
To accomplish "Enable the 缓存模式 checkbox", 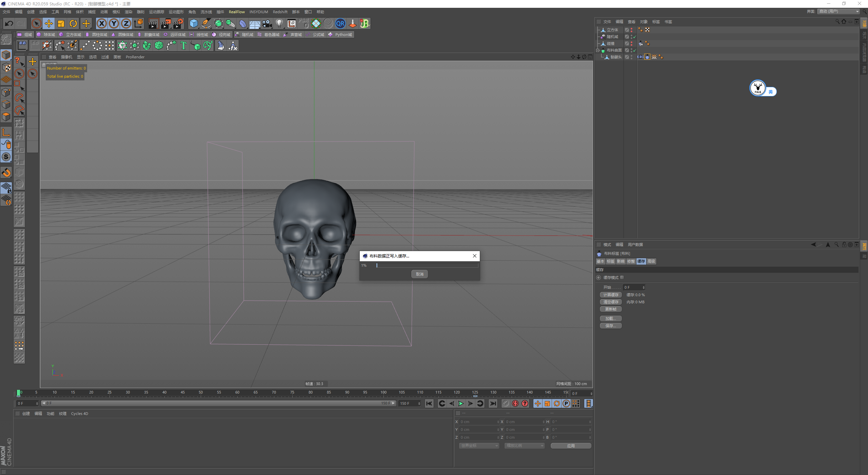I will (x=622, y=278).
